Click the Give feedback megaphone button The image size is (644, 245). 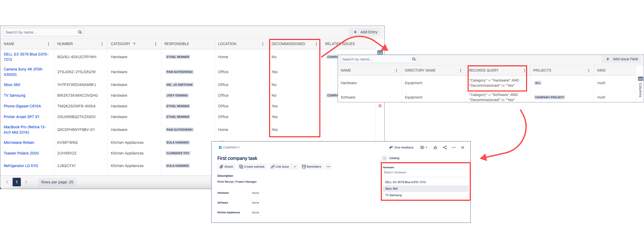click(401, 147)
